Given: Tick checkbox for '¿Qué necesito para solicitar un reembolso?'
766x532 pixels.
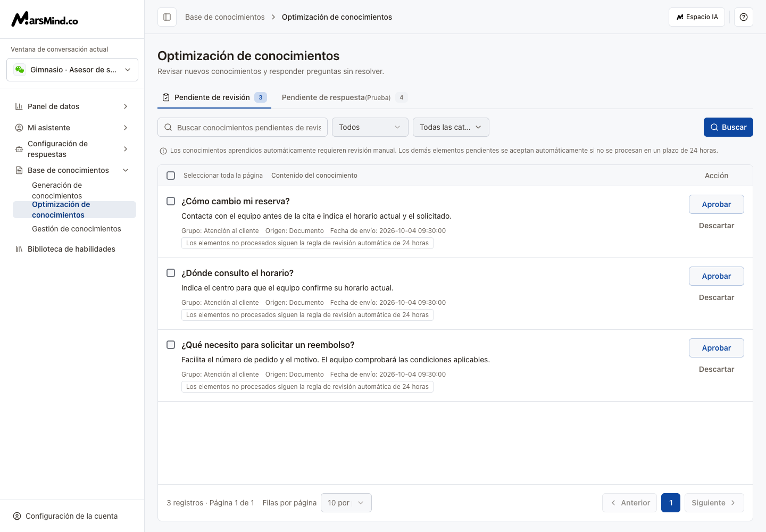Looking at the screenshot, I should pos(171,345).
